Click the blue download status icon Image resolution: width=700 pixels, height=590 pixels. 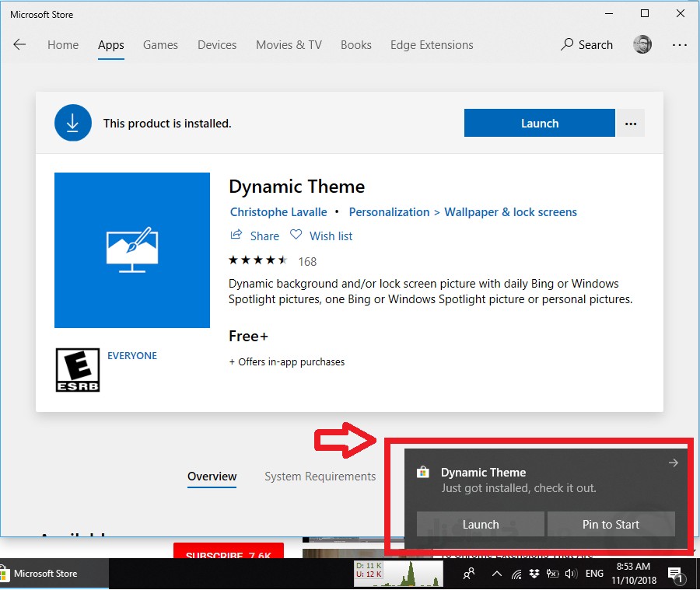pos(73,123)
